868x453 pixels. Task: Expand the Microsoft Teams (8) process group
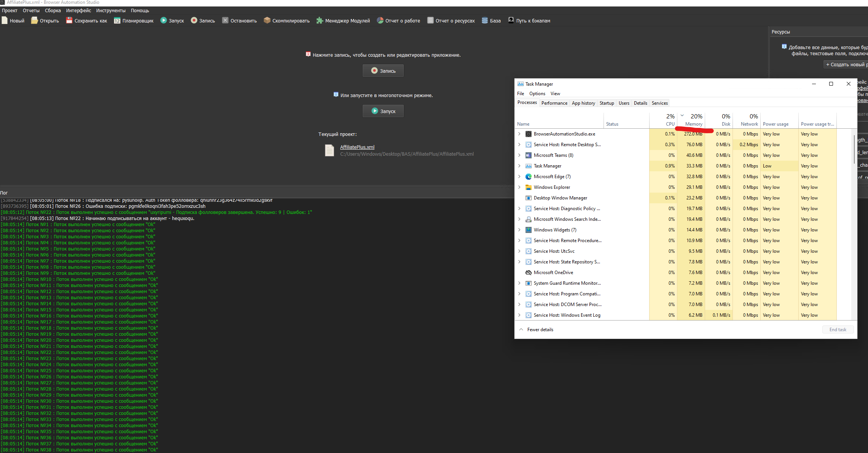click(x=519, y=155)
